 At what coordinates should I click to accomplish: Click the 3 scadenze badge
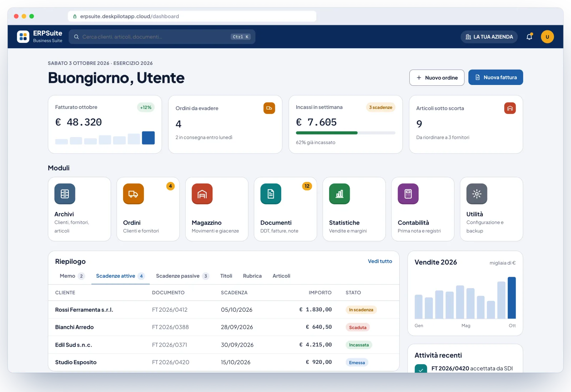point(381,107)
